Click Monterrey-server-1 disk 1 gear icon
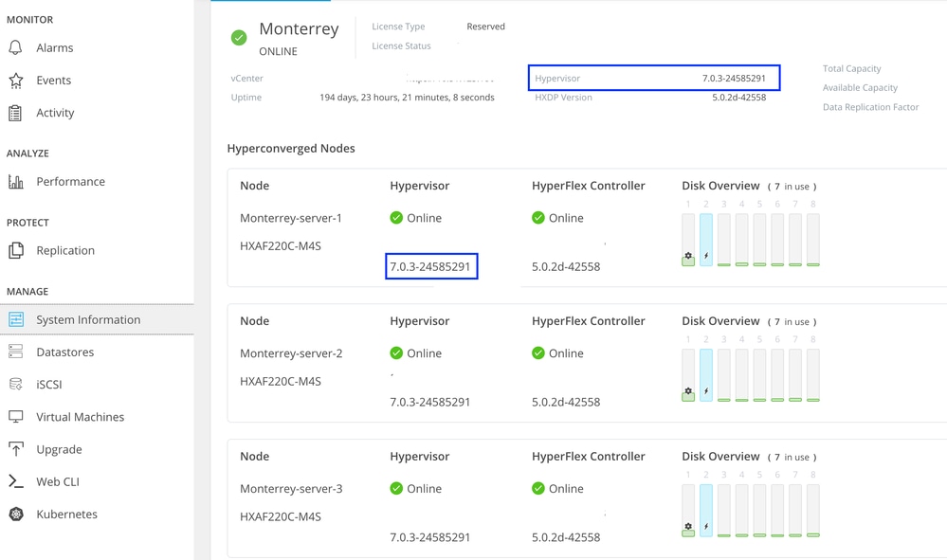The height and width of the screenshot is (560, 947). click(688, 256)
